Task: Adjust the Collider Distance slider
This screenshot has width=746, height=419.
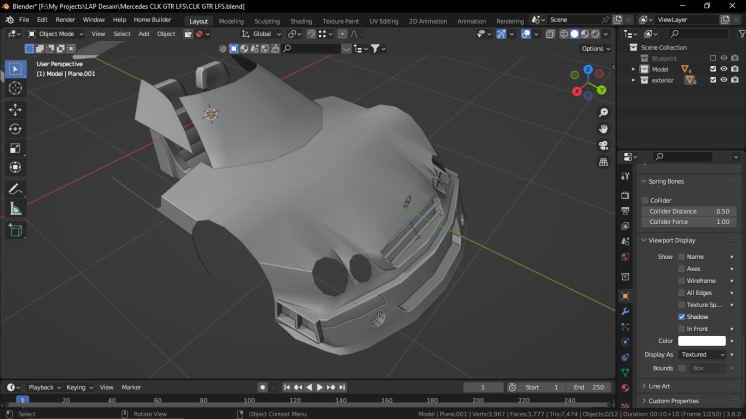Action: tap(689, 211)
